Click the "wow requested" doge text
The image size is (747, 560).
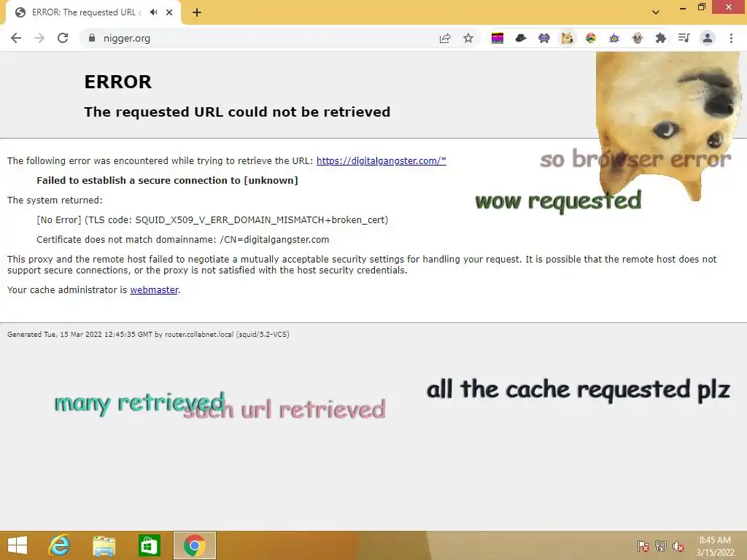pos(558,201)
